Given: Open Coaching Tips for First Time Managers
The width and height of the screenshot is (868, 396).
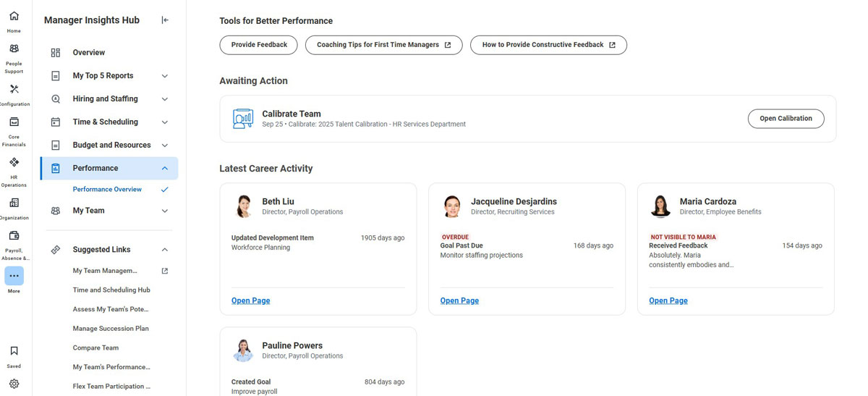Looking at the screenshot, I should [383, 45].
